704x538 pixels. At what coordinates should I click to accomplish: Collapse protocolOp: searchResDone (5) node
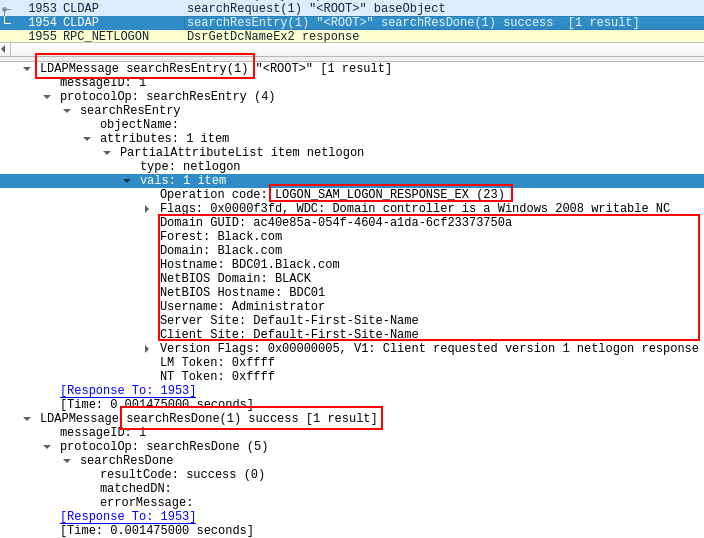point(47,447)
